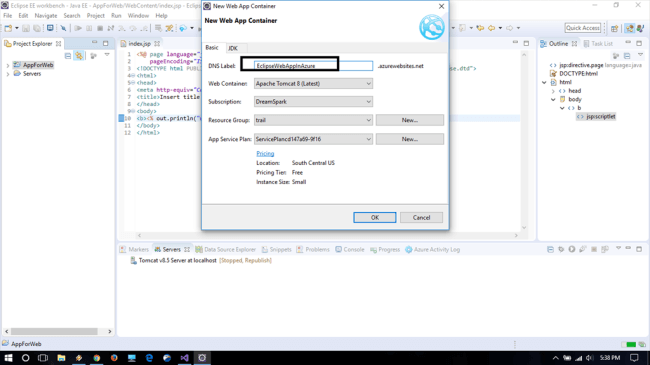Click the Skip All Breakpoints toolbar icon
Image resolution: width=650 pixels, height=365 pixels.
pos(63,28)
